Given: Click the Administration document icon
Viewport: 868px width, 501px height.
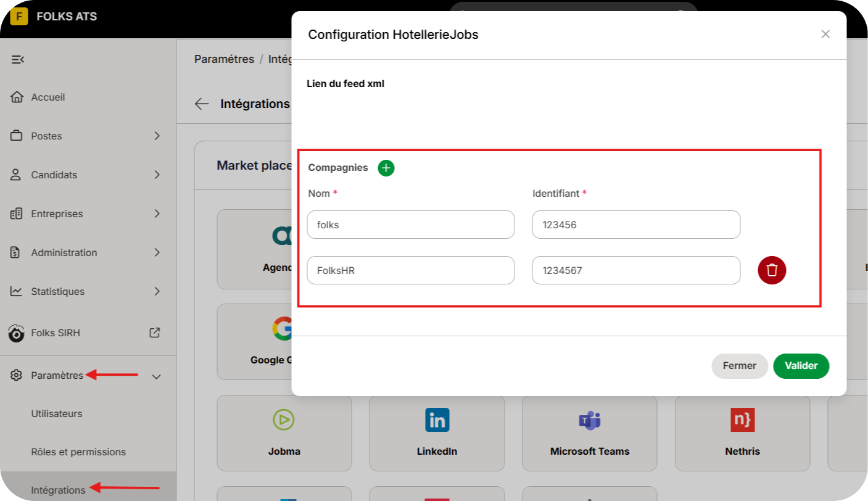Looking at the screenshot, I should [x=17, y=252].
